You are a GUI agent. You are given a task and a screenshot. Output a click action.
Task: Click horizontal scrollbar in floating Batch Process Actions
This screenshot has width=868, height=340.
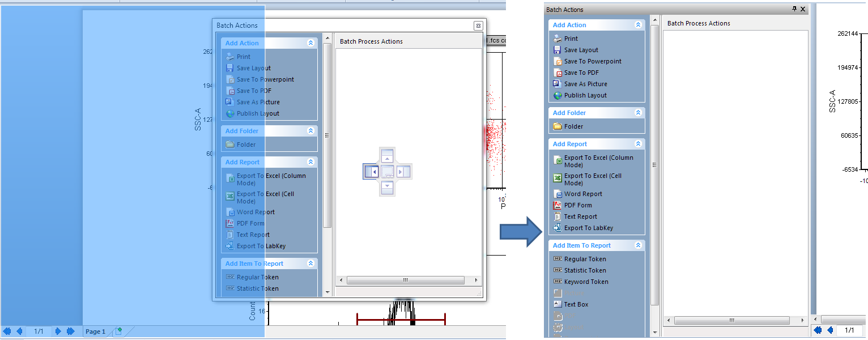click(x=405, y=280)
